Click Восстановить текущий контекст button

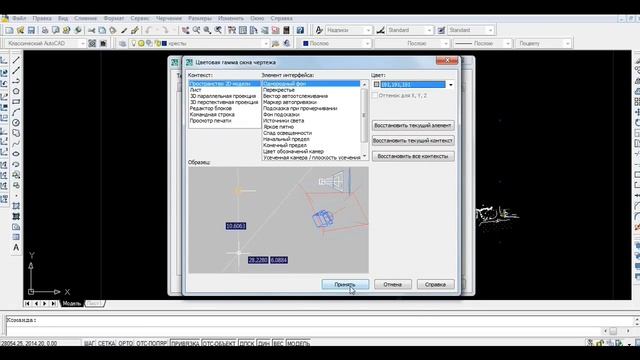click(413, 141)
